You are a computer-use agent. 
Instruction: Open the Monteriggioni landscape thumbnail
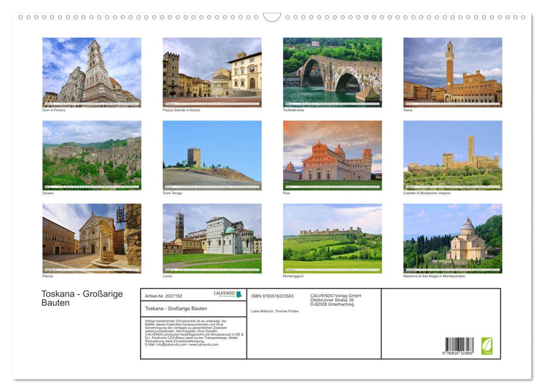click(332, 238)
